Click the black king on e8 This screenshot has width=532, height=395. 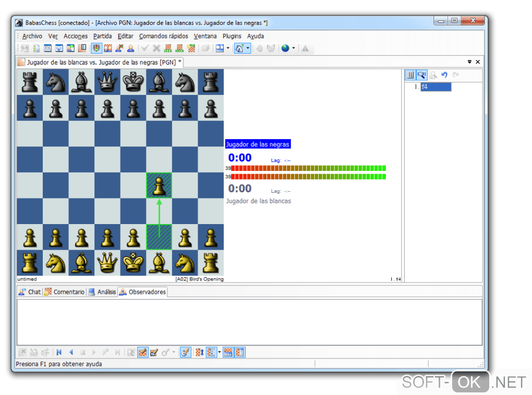pyautogui.click(x=134, y=82)
